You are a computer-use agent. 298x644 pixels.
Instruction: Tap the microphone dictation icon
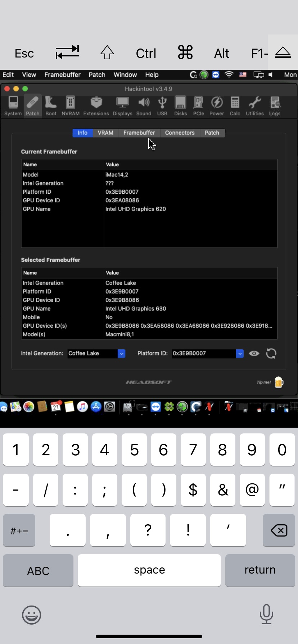[266, 614]
